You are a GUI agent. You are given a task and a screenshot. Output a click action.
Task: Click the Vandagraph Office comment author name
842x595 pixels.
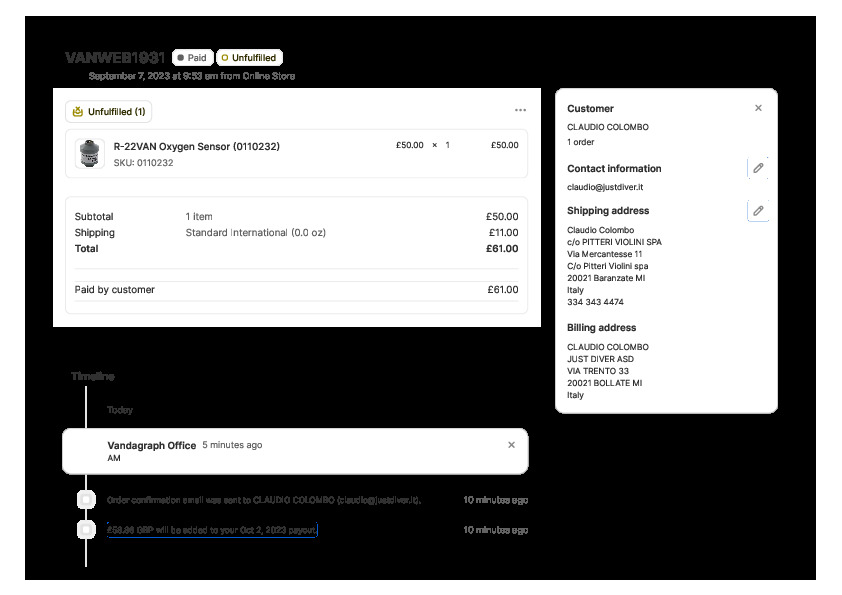pos(151,445)
